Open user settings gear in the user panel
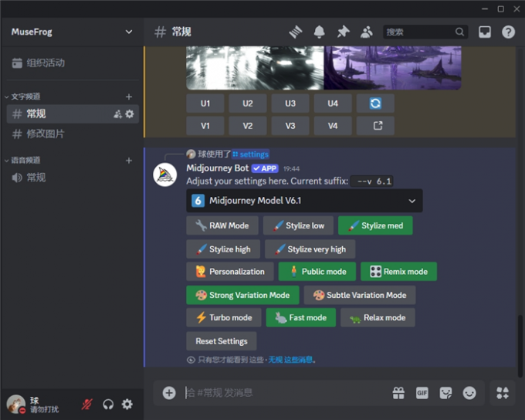This screenshot has width=525, height=420. click(x=127, y=405)
